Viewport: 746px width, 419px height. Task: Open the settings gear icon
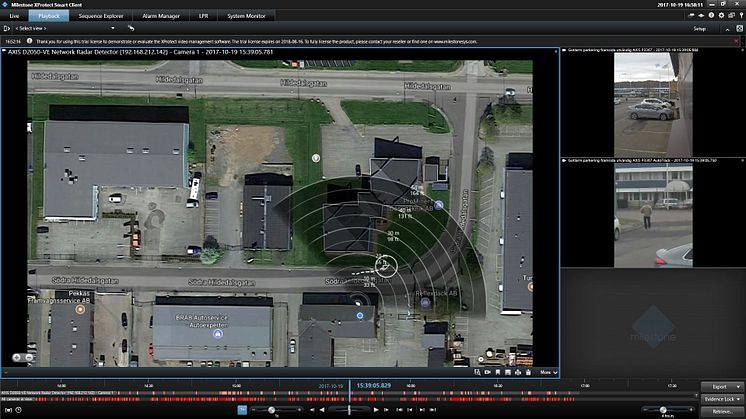721,15
